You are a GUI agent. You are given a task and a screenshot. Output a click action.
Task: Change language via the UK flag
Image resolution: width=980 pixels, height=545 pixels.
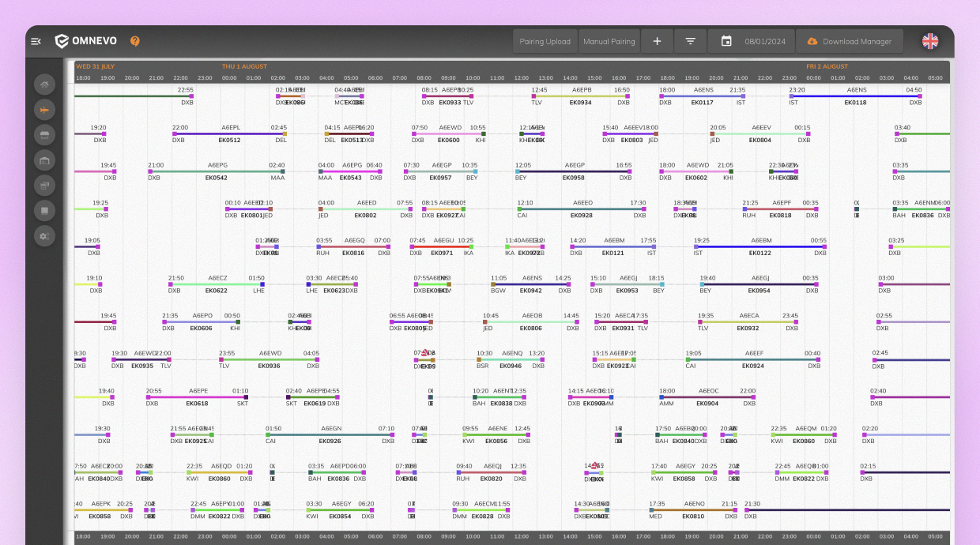pos(930,41)
